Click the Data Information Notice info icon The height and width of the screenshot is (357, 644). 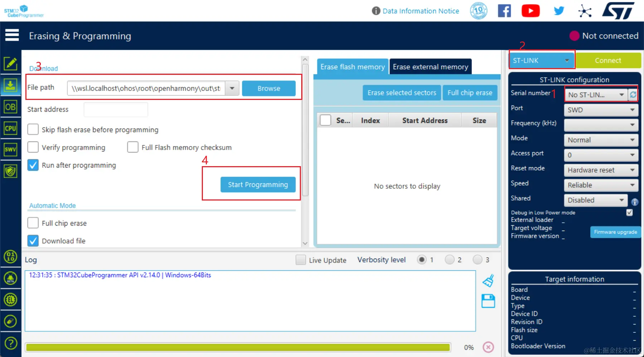(x=376, y=11)
